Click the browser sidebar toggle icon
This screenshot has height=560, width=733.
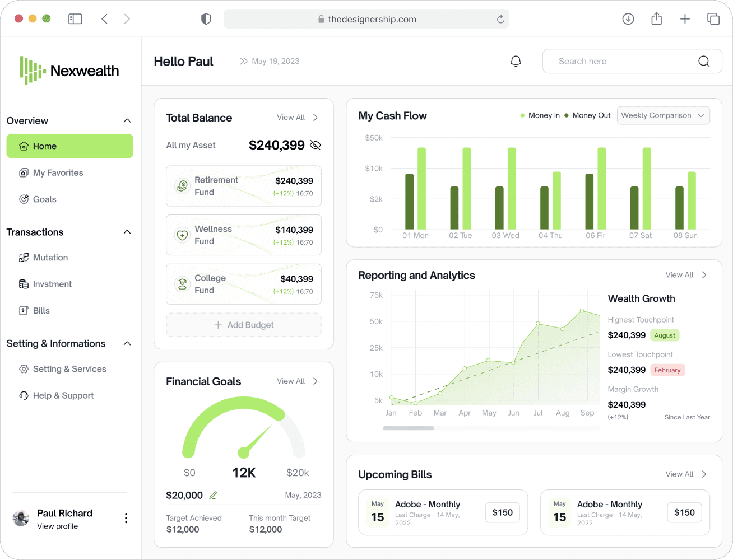pos(75,19)
